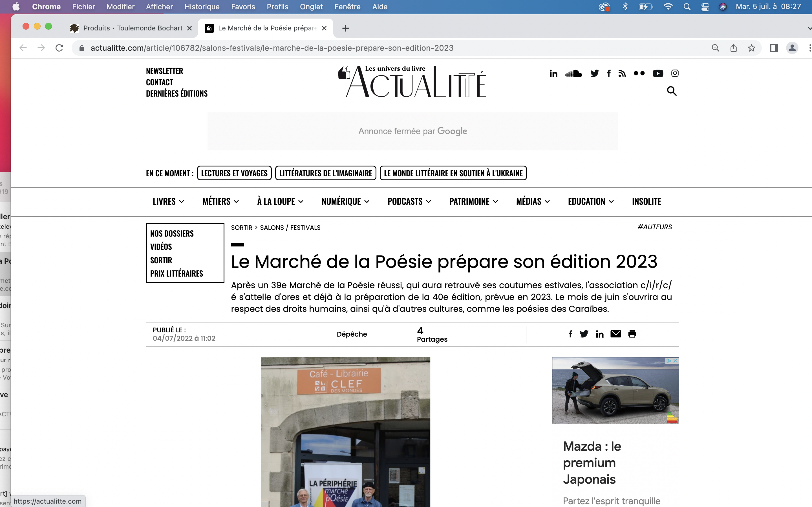The image size is (812, 507).
Task: Click the LECTURES ET VOYAGES tag
Action: (x=234, y=173)
